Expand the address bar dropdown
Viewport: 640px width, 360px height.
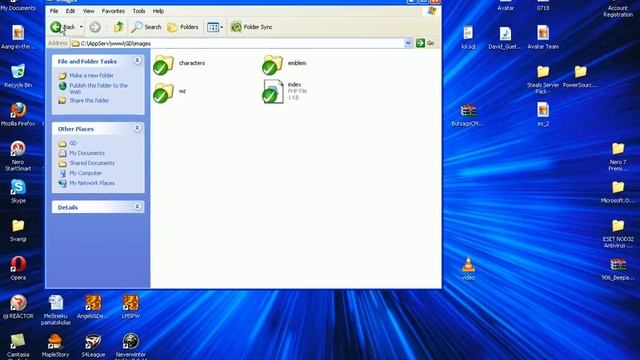[x=408, y=43]
